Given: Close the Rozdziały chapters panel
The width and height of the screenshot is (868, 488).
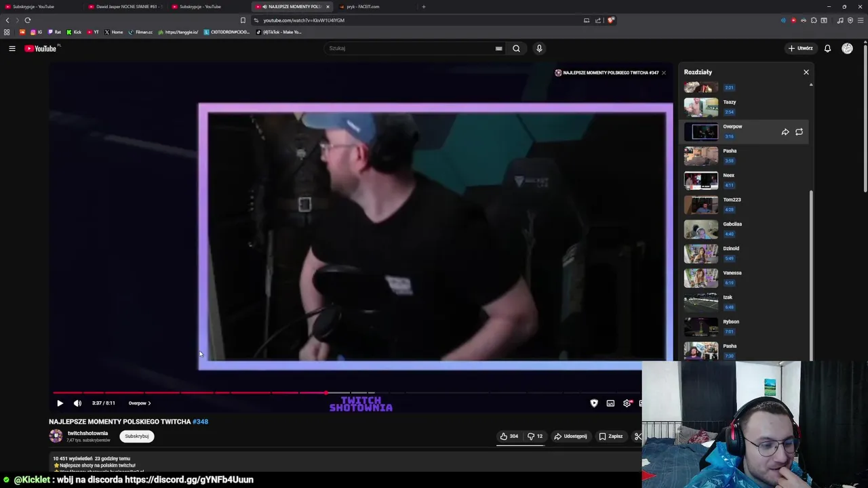Looking at the screenshot, I should tap(806, 72).
